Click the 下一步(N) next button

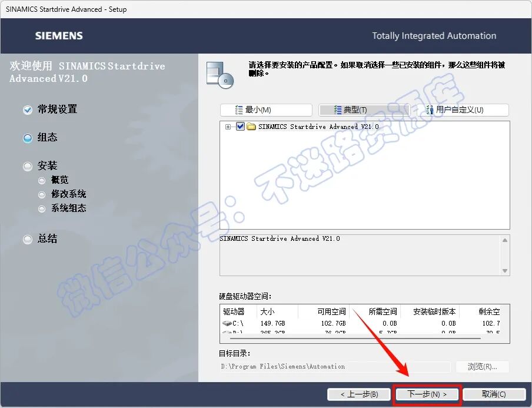point(427,394)
